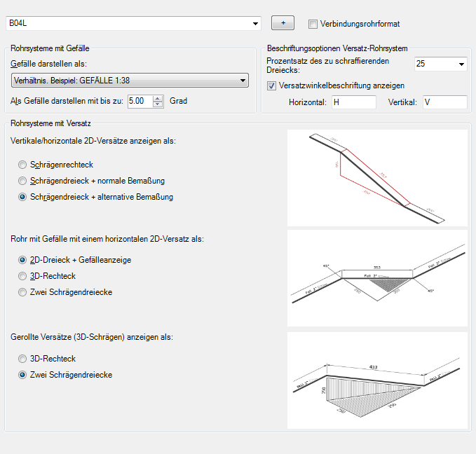Open the Gefälle darstellen als dropdown

click(130, 81)
